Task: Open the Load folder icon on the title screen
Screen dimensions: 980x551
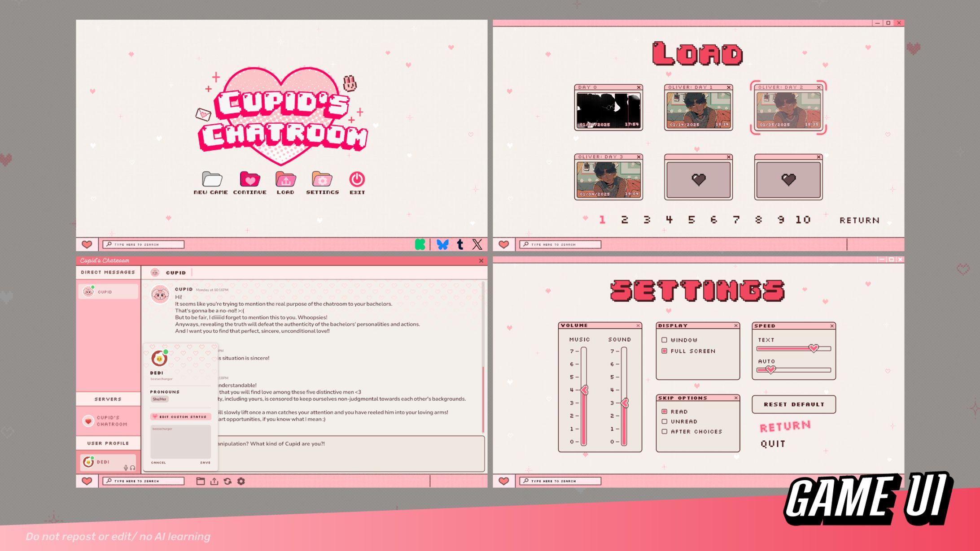Action: point(286,179)
